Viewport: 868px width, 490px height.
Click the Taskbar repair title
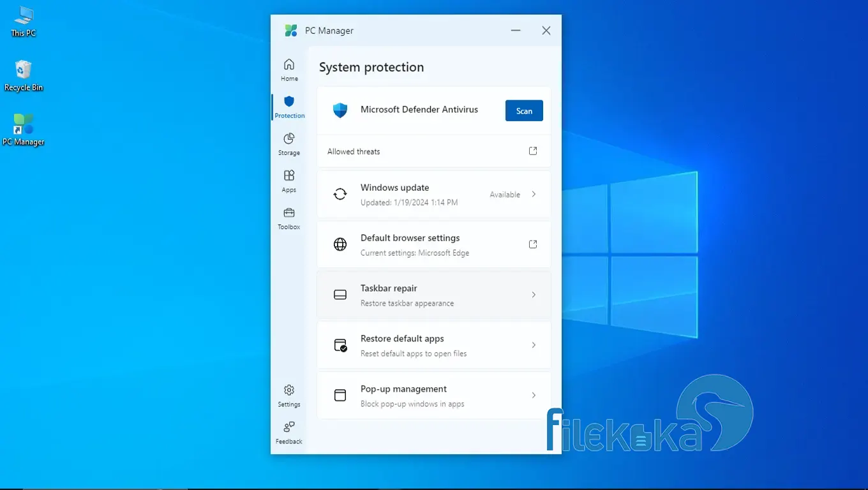[x=389, y=288]
